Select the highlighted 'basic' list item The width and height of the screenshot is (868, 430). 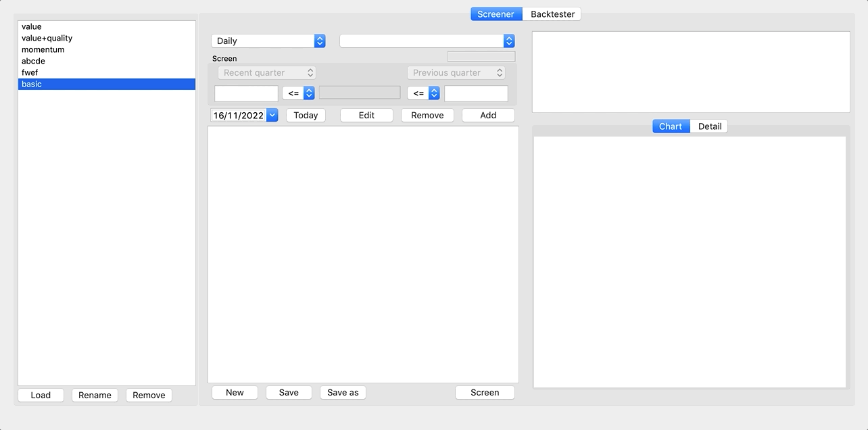click(x=107, y=85)
